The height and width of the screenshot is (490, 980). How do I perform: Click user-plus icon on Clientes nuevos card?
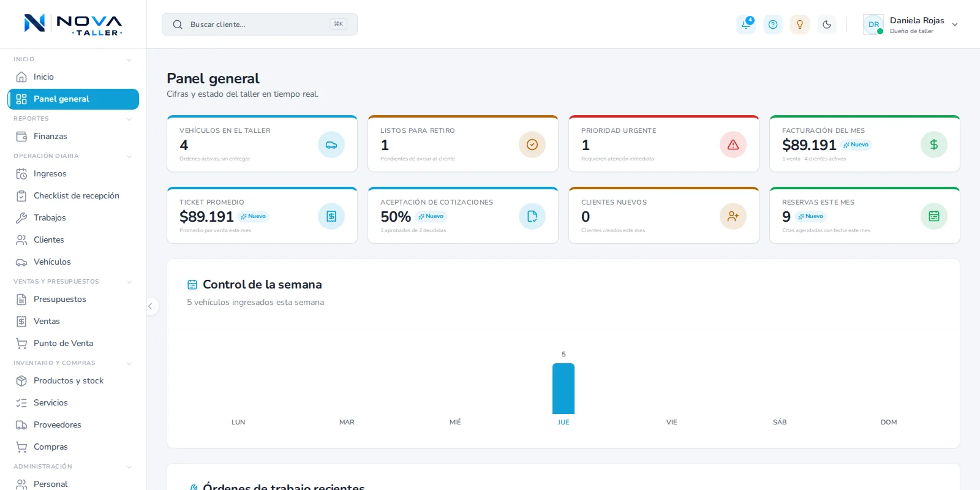(733, 216)
